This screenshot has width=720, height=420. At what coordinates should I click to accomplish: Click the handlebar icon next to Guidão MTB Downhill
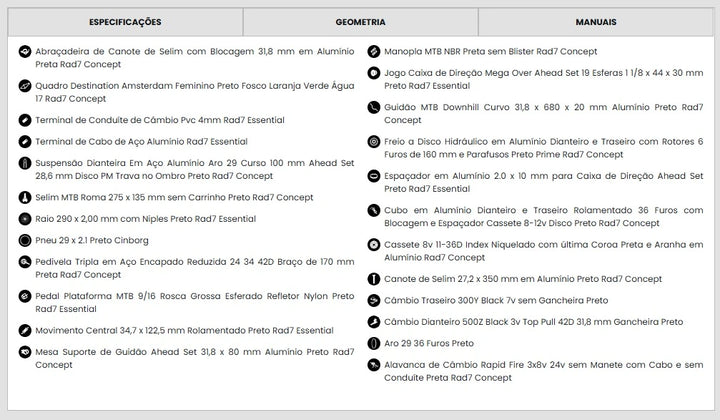pos(374,108)
